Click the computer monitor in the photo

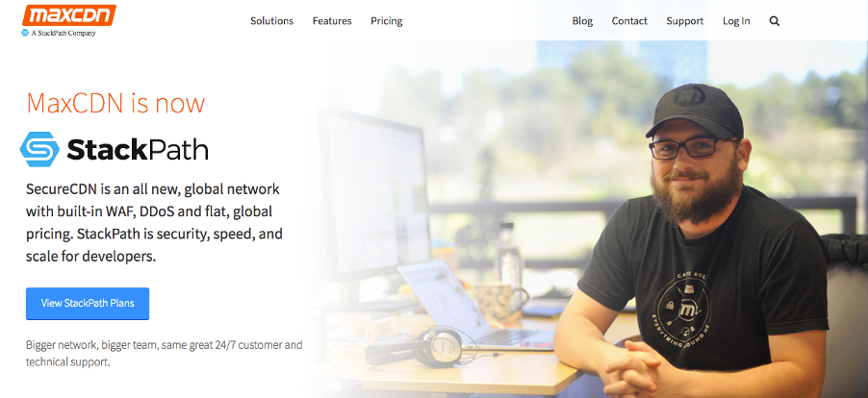375,199
